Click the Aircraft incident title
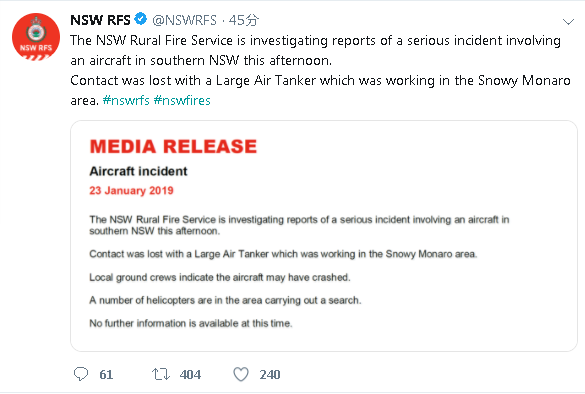Viewport: 585px width, 394px height. pyautogui.click(x=138, y=171)
